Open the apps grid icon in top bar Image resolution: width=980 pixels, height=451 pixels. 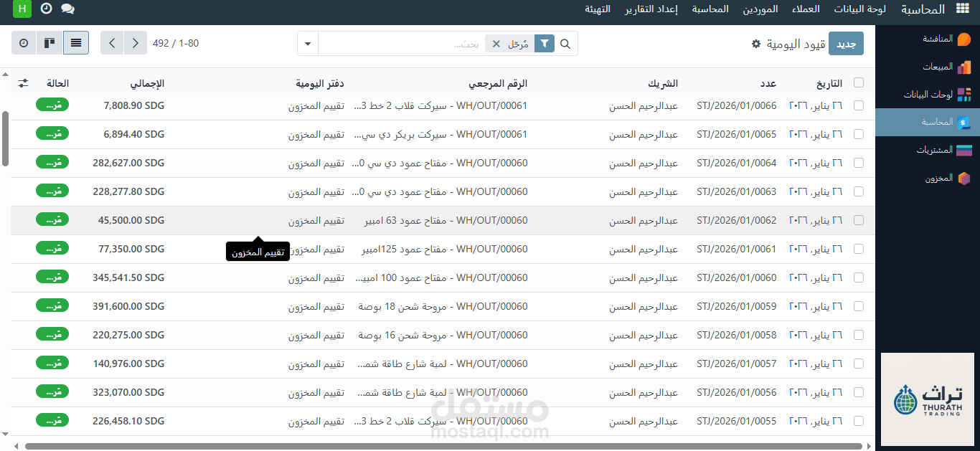[963, 9]
